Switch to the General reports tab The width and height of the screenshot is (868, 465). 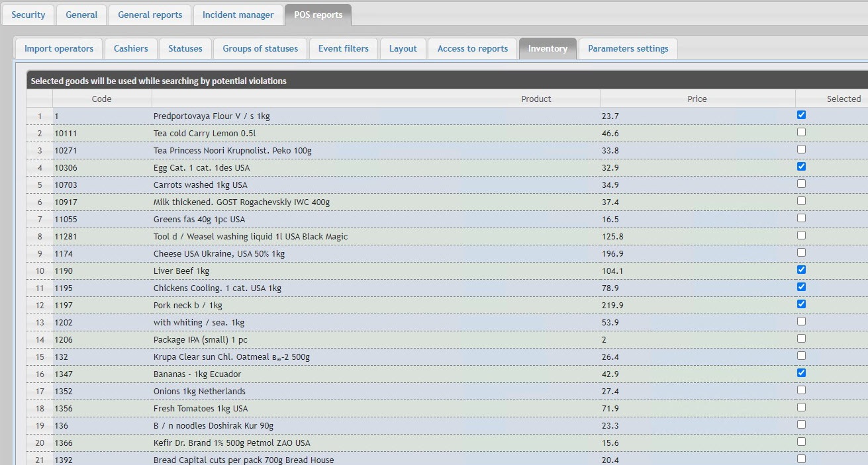150,15
